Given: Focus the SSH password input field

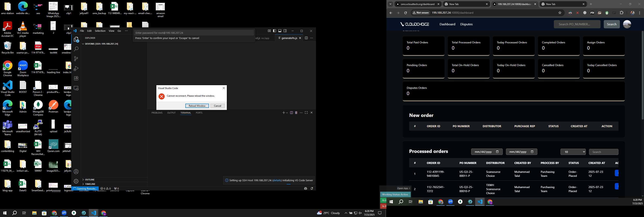Looking at the screenshot, I should click(x=194, y=33).
